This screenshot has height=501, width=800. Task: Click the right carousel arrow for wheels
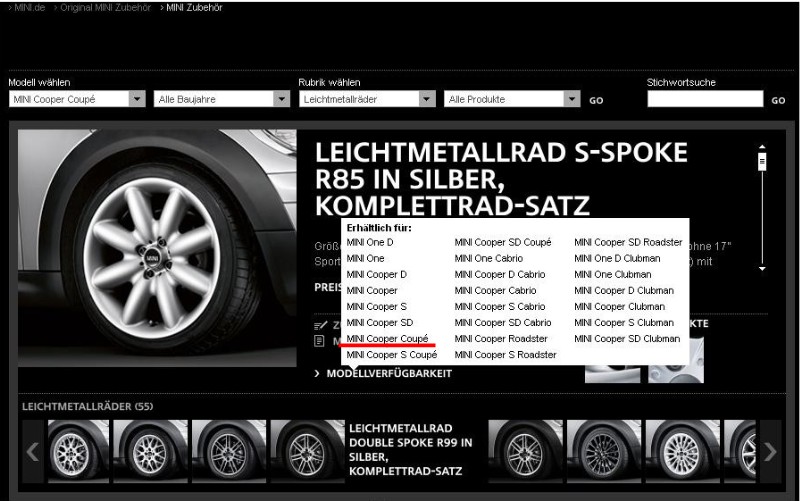point(769,452)
